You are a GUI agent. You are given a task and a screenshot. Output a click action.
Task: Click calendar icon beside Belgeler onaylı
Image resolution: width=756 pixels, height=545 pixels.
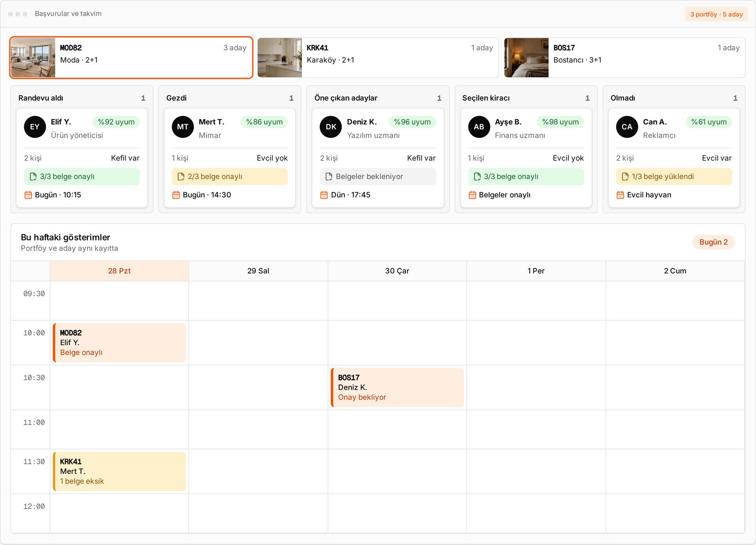tap(472, 195)
